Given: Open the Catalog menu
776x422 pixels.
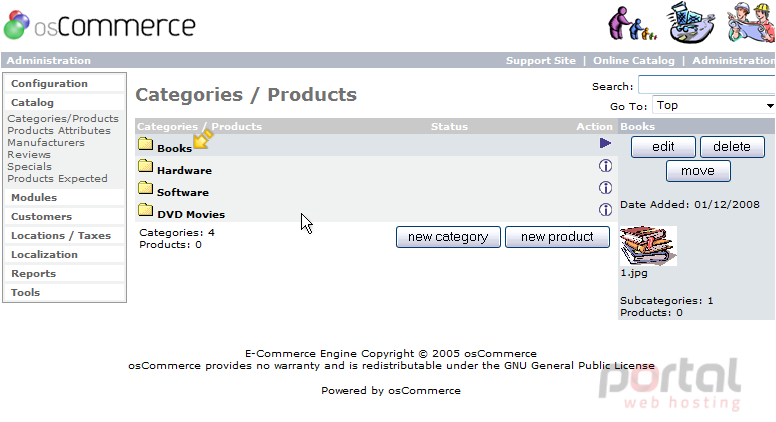Looking at the screenshot, I should coord(32,102).
